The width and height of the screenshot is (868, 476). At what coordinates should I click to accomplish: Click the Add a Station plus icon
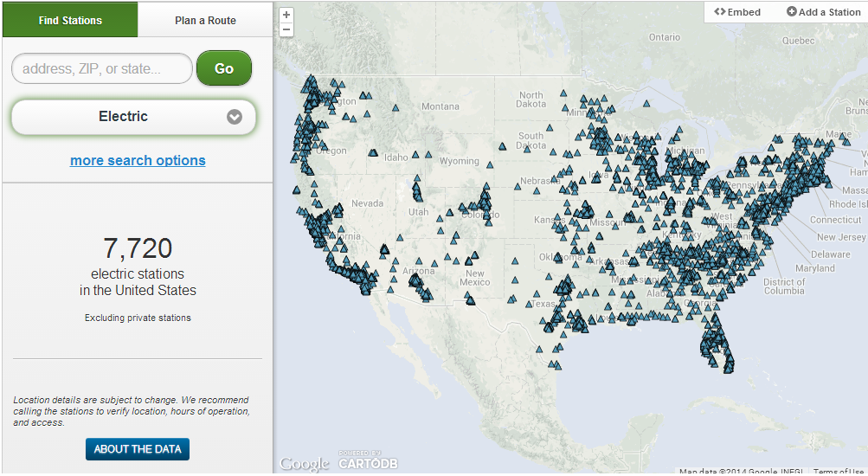pos(792,12)
